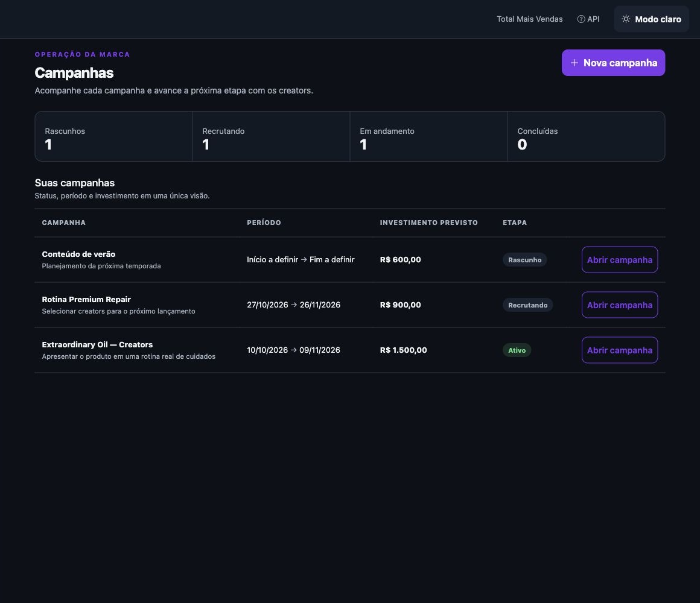Click the Rotina Premium Repair campaign name
700x603 pixels.
pyautogui.click(x=86, y=299)
